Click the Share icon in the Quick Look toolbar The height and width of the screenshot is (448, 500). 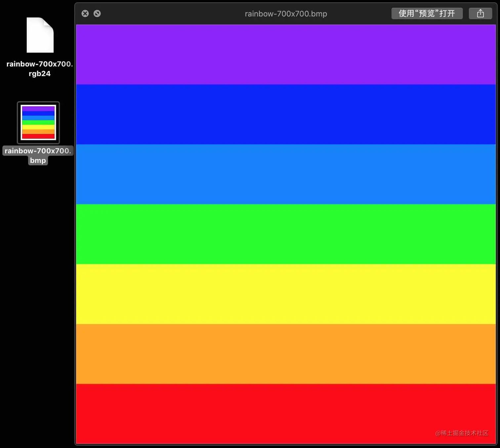480,13
